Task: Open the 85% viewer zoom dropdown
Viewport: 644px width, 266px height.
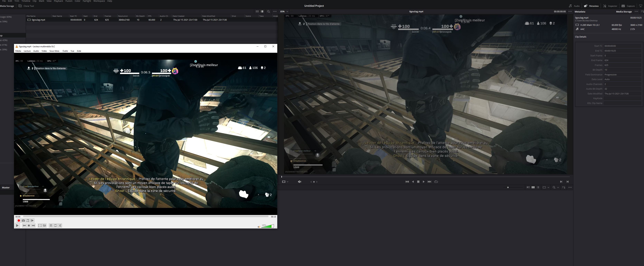Action: [284, 11]
